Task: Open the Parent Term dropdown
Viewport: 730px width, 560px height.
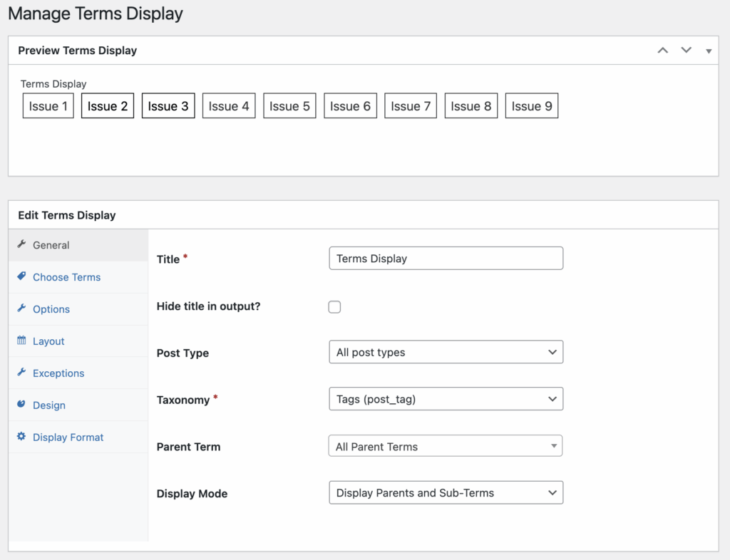Action: pos(445,445)
